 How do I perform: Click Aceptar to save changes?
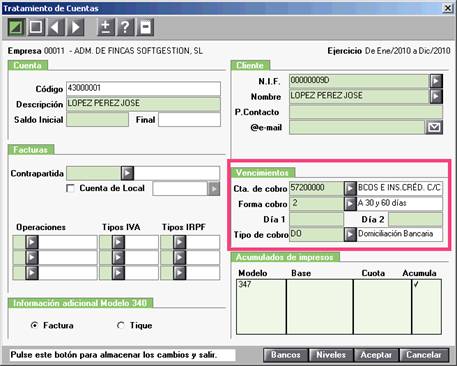tap(376, 355)
